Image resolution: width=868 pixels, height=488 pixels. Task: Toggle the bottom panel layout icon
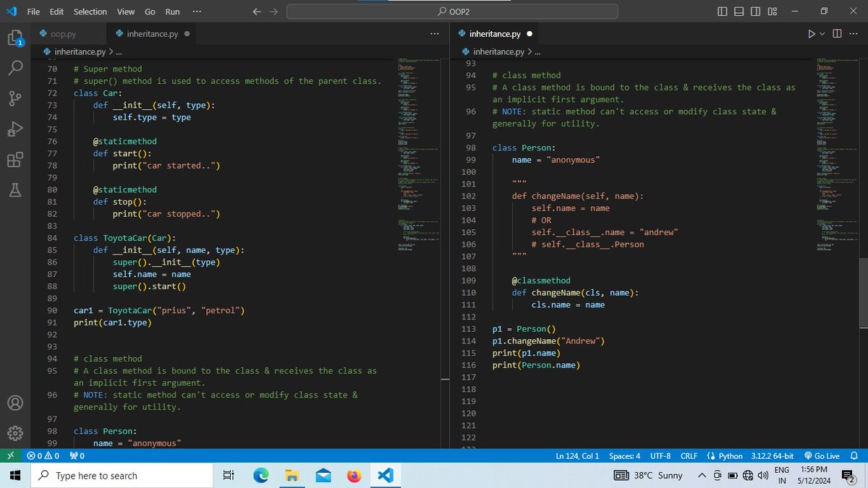[x=740, y=12]
